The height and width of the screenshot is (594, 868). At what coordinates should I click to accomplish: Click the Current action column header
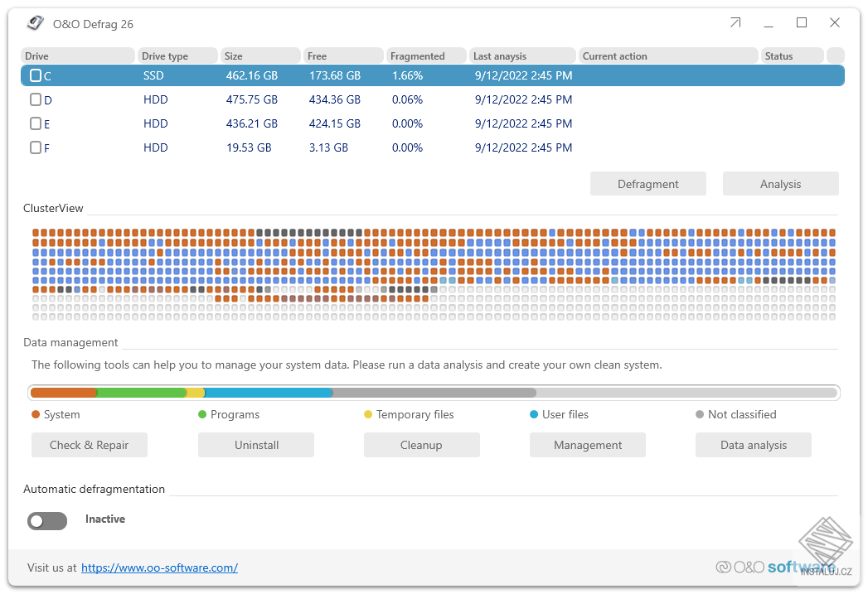click(x=668, y=56)
